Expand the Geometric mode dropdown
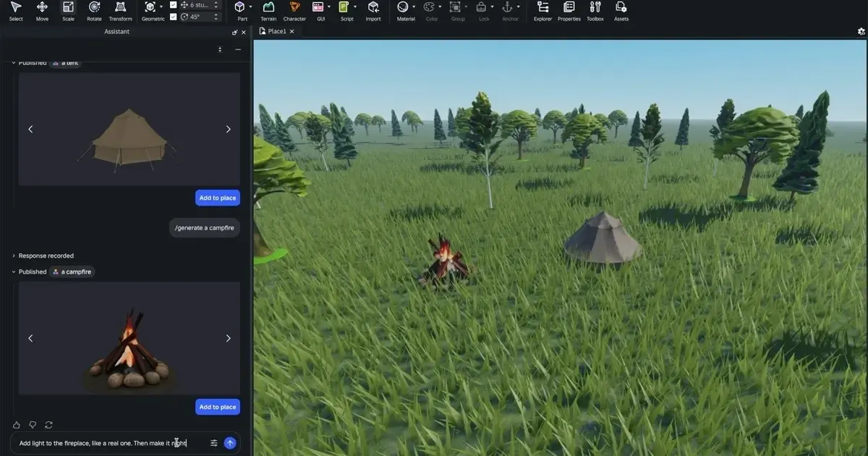 coord(161,7)
